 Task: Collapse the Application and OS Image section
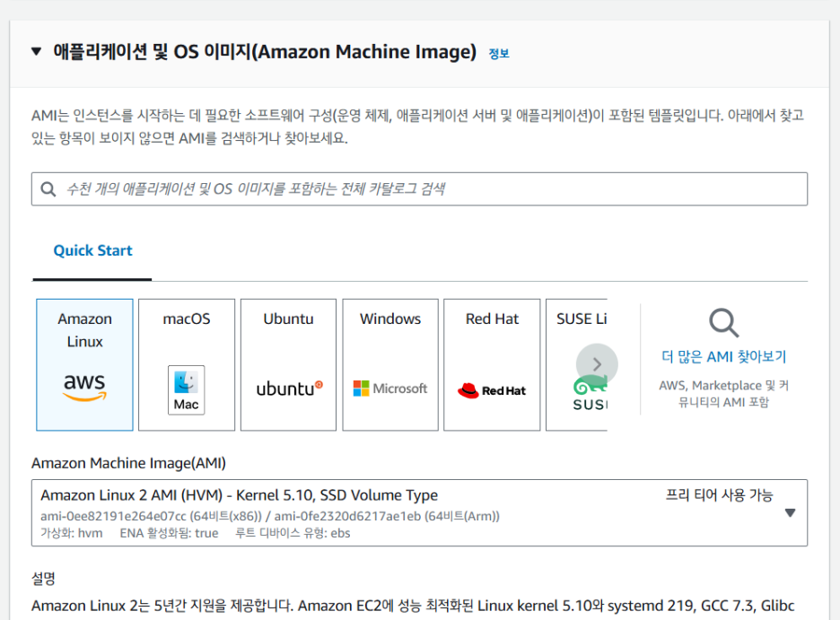click(x=36, y=52)
